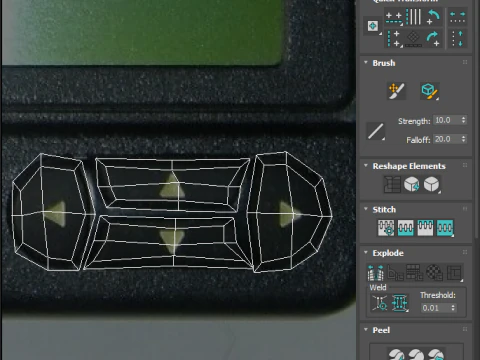Image resolution: width=480 pixels, height=360 pixels.
Task: Collapse the Reshape Elements rollout
Action: click(x=366, y=166)
